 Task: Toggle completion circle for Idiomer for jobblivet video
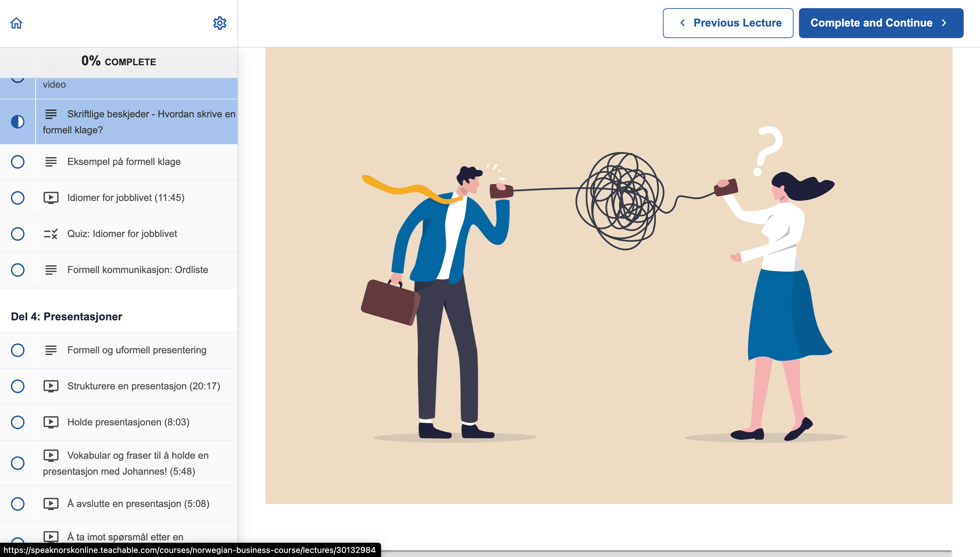(18, 198)
